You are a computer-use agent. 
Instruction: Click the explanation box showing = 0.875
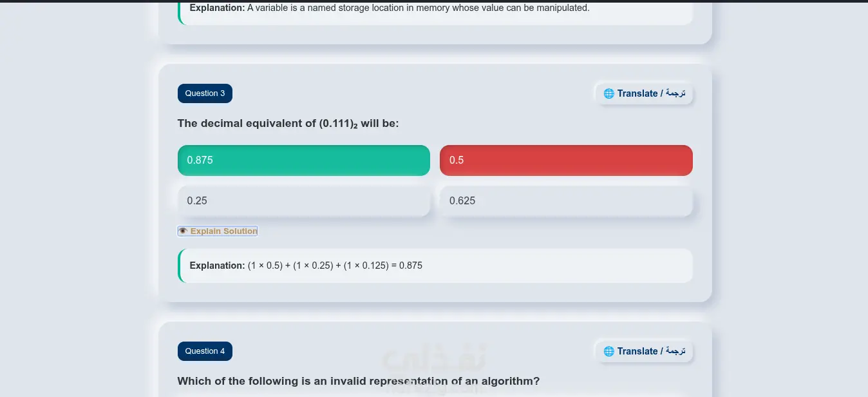[x=435, y=266]
